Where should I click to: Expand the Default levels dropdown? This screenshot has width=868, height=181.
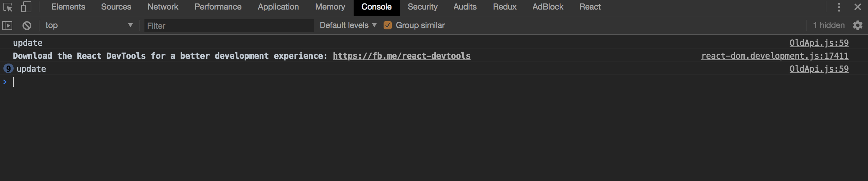point(348,26)
